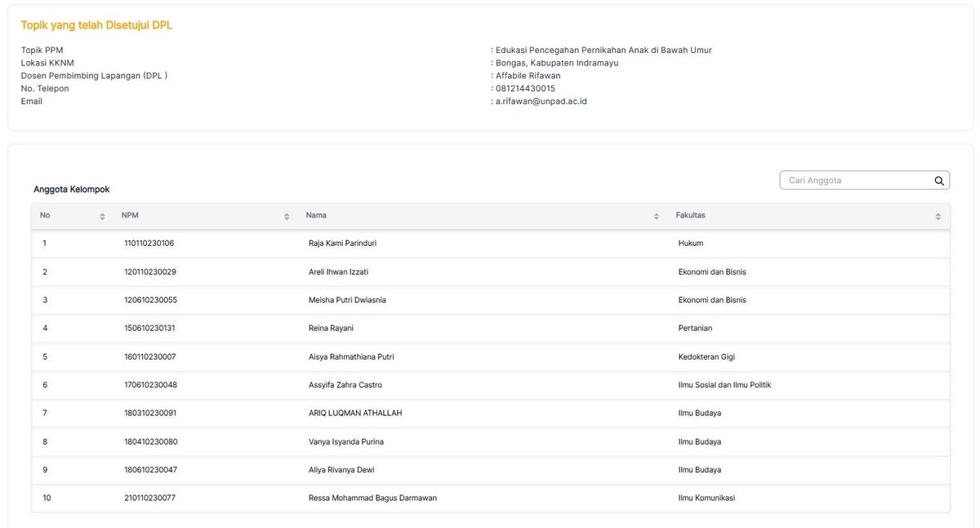Click Ilmu Budaya in Vanya's row
This screenshot has width=980, height=528.
(700, 442)
